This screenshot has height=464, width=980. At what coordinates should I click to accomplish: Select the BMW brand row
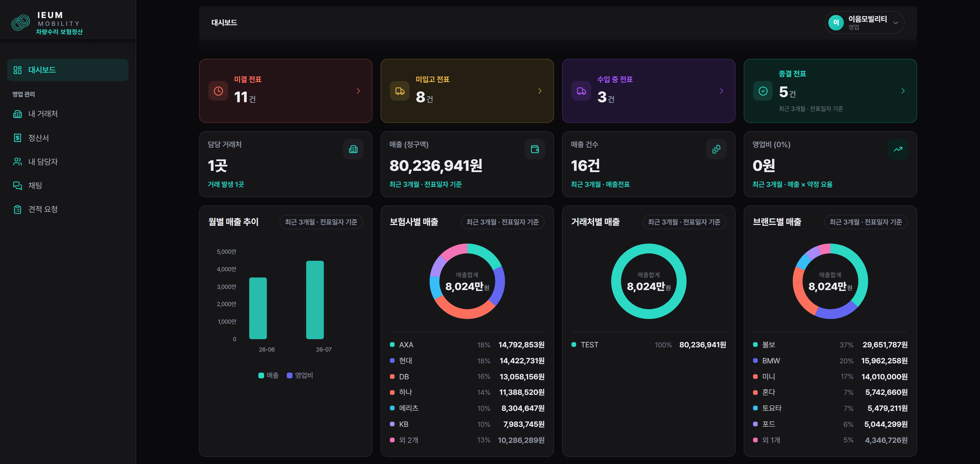pyautogui.click(x=830, y=361)
